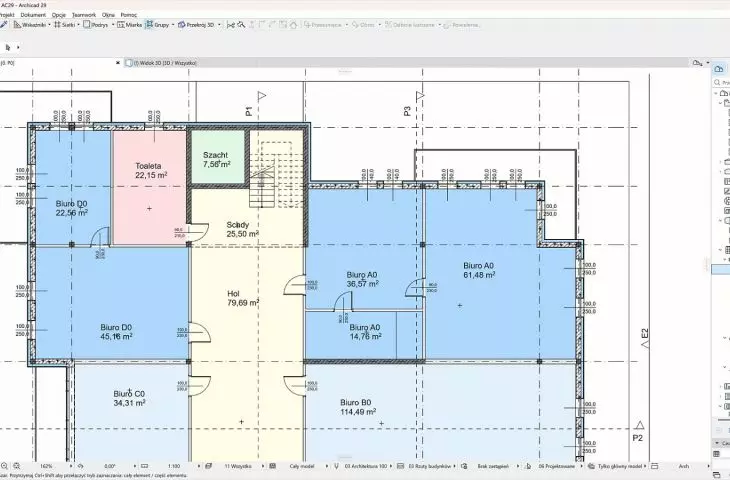Screen dimensions: 730x480
Task: Open the 03 Architektura 100 pen set
Action: 366,466
